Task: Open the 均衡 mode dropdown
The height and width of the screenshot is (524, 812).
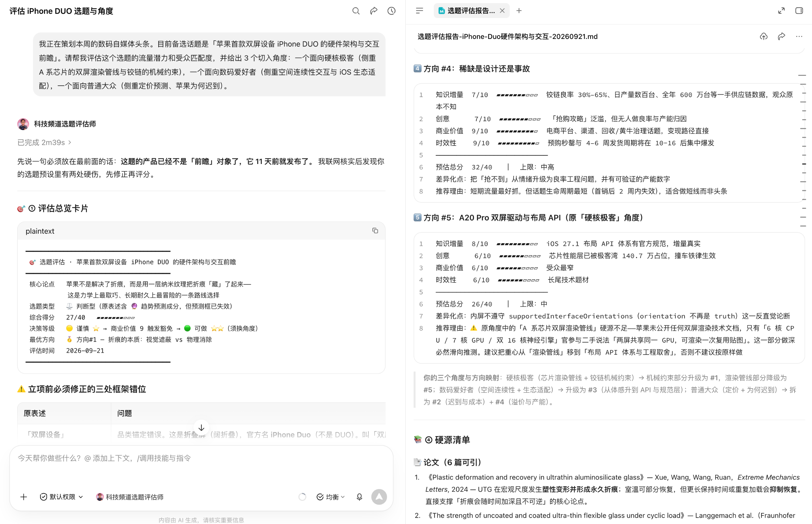Action: (331, 497)
